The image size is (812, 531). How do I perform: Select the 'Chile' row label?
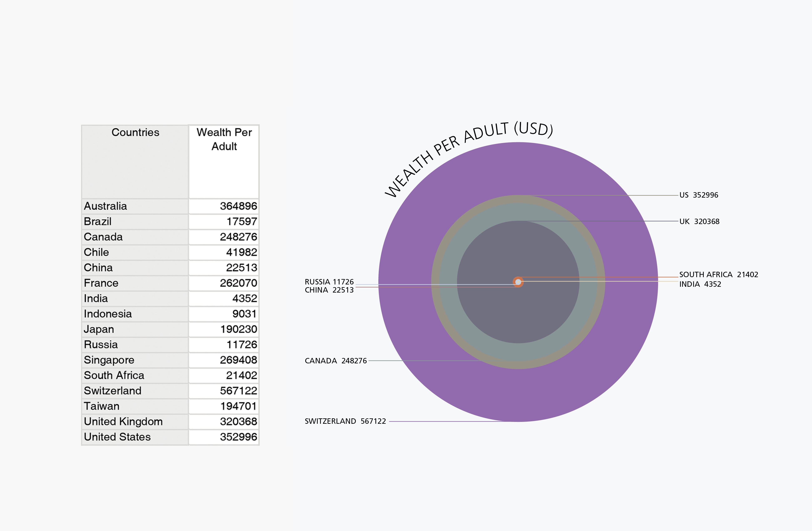[135, 253]
